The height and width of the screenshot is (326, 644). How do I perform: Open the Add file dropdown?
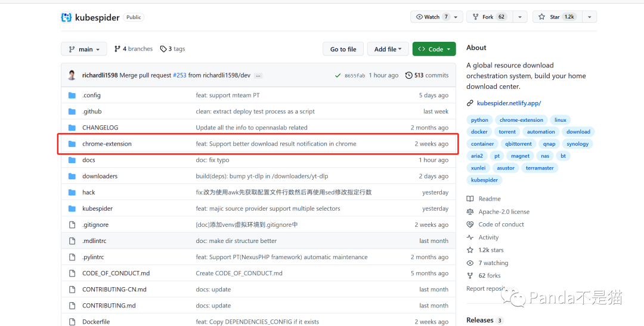(x=388, y=49)
